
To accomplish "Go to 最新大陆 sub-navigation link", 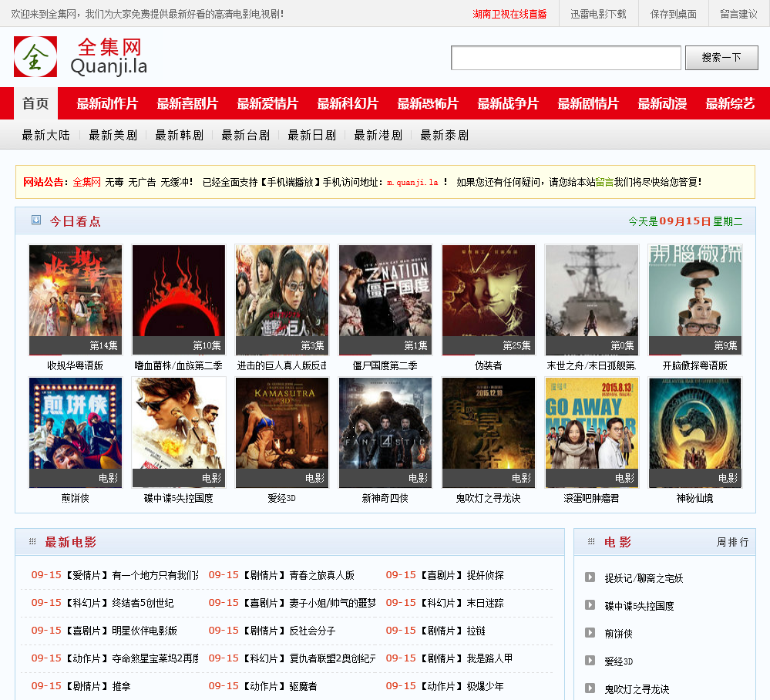I will (x=46, y=135).
